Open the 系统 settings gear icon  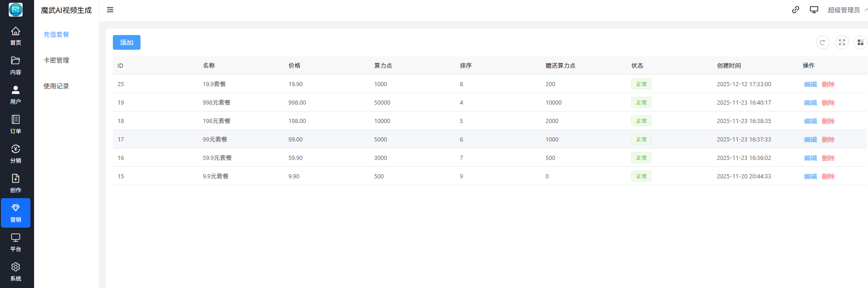coord(16,267)
